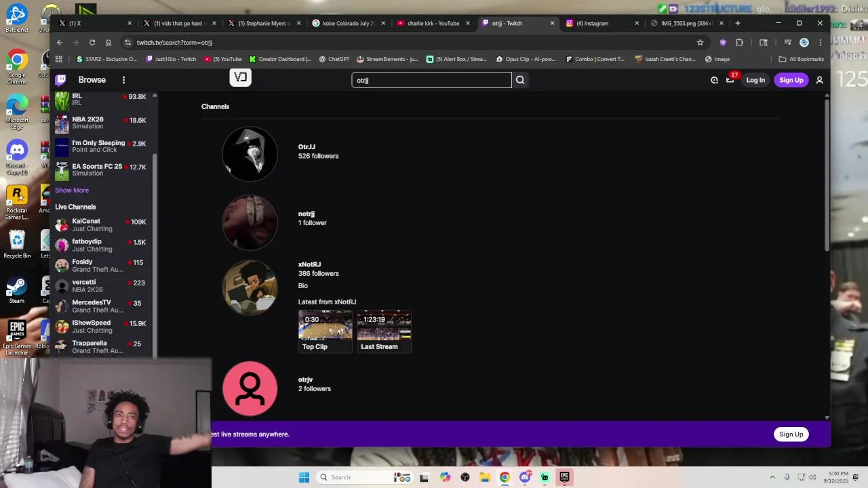The image size is (868, 488).
Task: Open Discord from the taskbar
Action: (524, 477)
